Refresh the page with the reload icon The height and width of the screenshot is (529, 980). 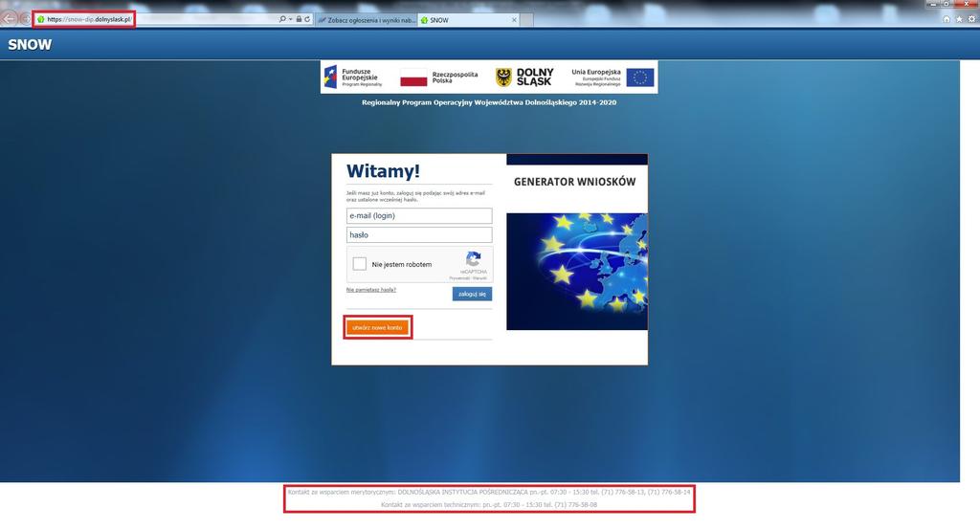pyautogui.click(x=307, y=19)
